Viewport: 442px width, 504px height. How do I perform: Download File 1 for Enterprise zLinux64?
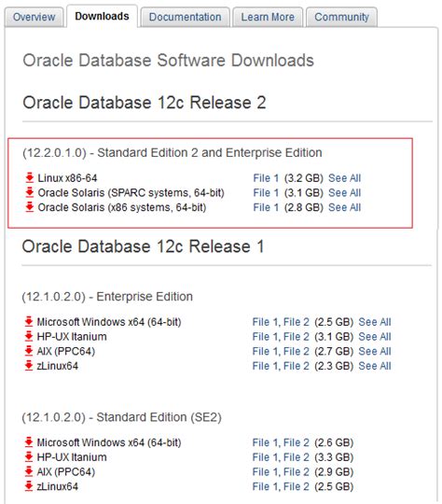265,366
